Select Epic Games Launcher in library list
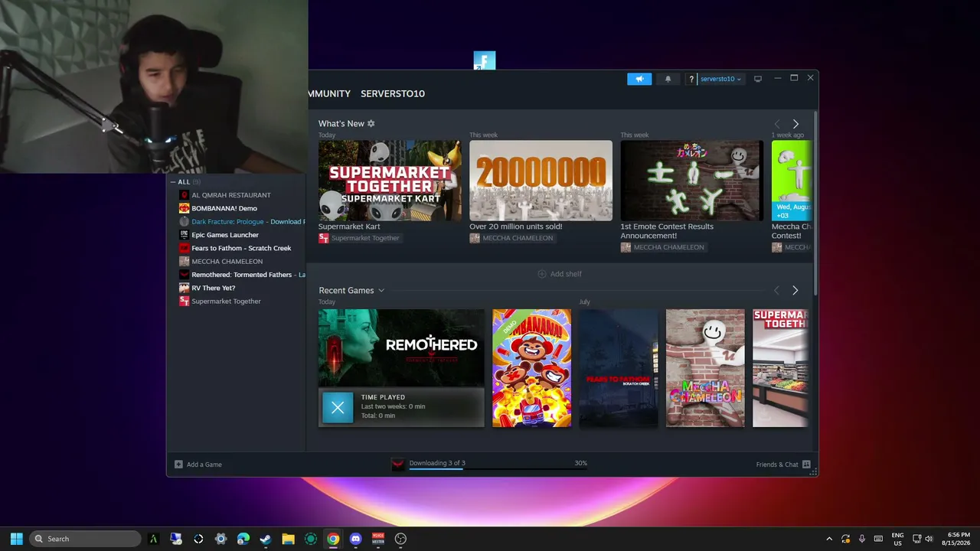Viewport: 980px width, 551px height. [225, 235]
